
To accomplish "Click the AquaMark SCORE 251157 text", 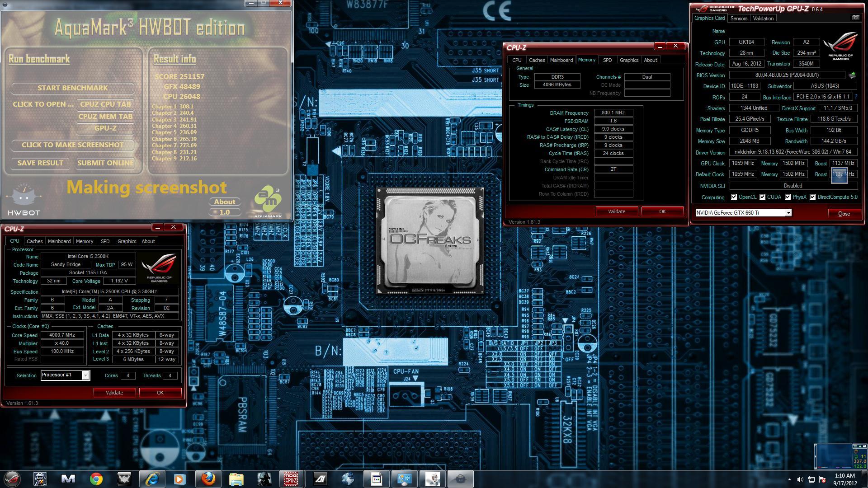I will (x=179, y=77).
